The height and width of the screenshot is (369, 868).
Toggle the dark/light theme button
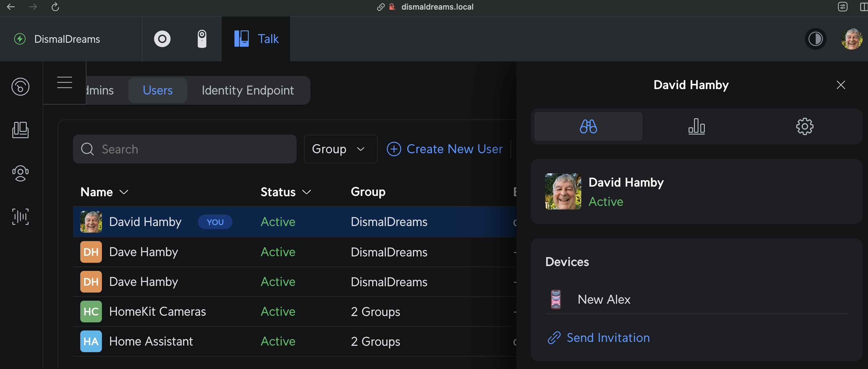(815, 39)
